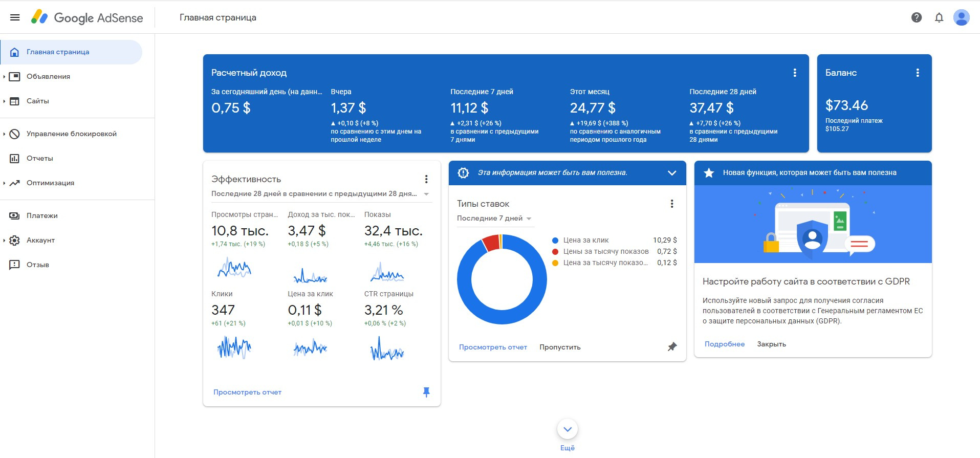Open the hamburger main menu

[x=15, y=17]
